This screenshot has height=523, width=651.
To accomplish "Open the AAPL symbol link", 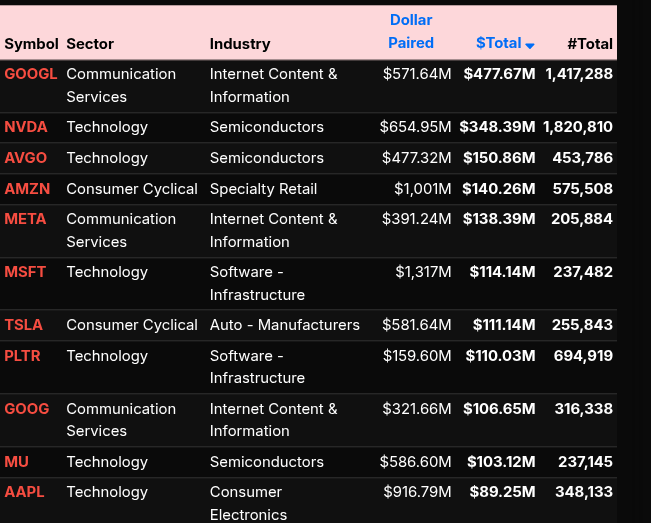I will click(x=25, y=492).
